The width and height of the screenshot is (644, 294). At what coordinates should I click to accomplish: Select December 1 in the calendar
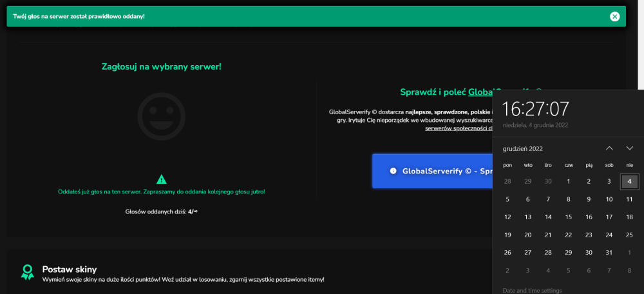569,182
